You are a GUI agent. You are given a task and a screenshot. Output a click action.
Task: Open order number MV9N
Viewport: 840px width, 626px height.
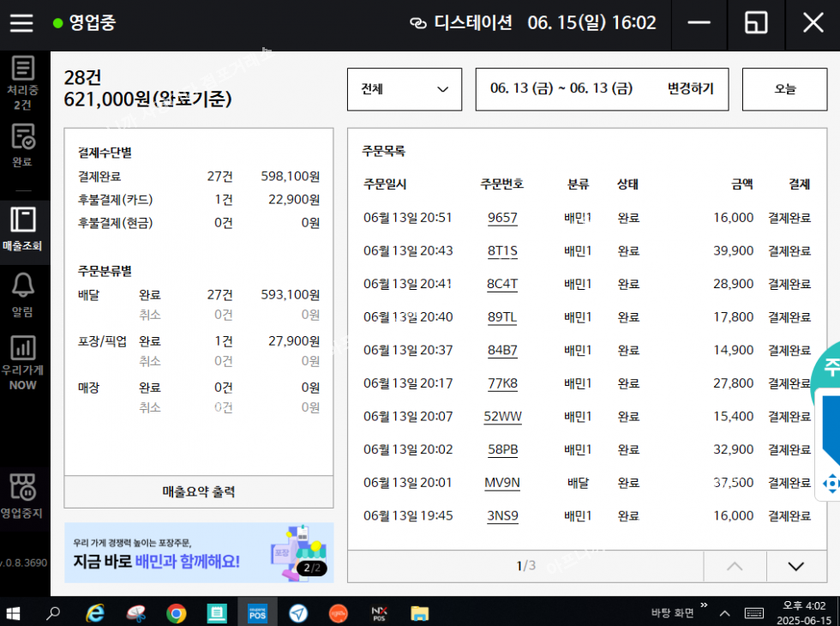502,483
